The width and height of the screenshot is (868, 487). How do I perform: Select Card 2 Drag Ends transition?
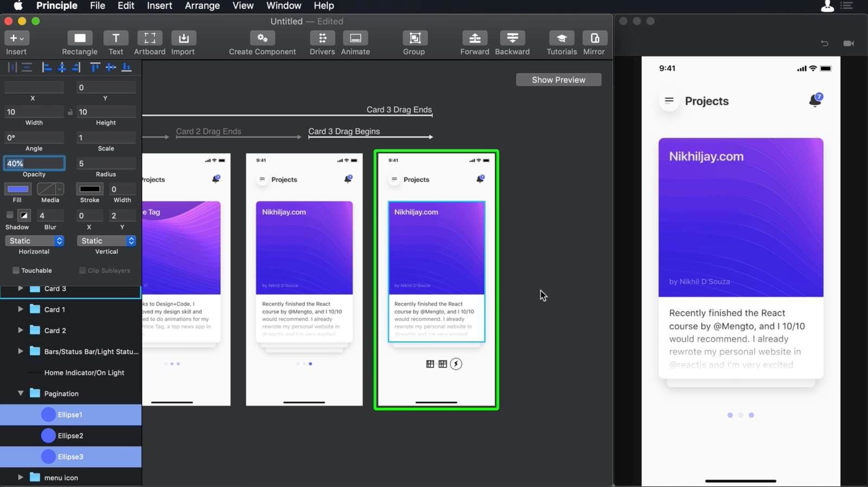tap(208, 131)
